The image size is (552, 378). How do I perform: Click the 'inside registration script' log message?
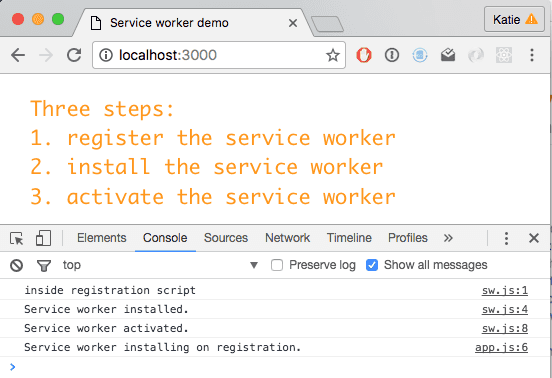coord(110,290)
